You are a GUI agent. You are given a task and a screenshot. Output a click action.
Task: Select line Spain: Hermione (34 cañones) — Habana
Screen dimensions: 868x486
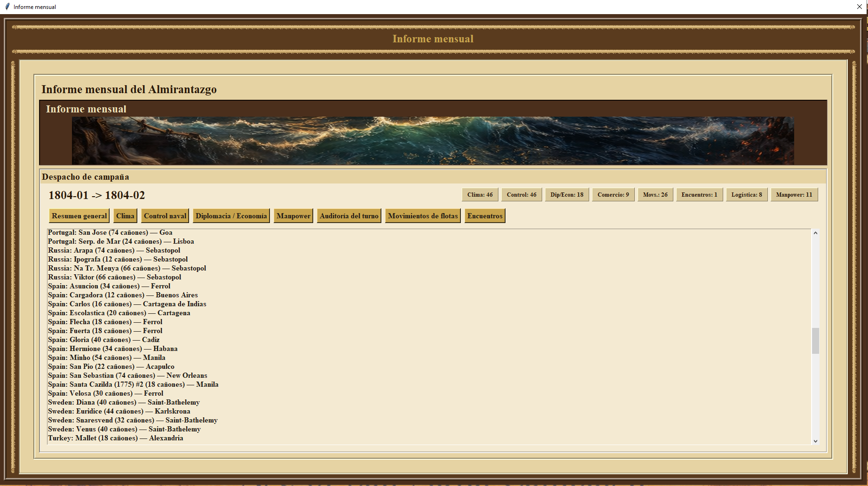[x=112, y=349]
